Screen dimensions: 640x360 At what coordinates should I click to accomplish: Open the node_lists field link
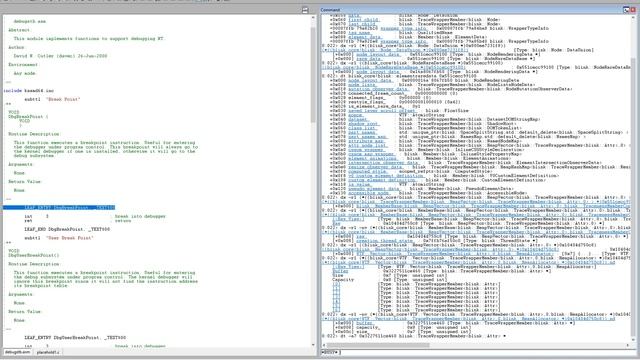(x=362, y=84)
